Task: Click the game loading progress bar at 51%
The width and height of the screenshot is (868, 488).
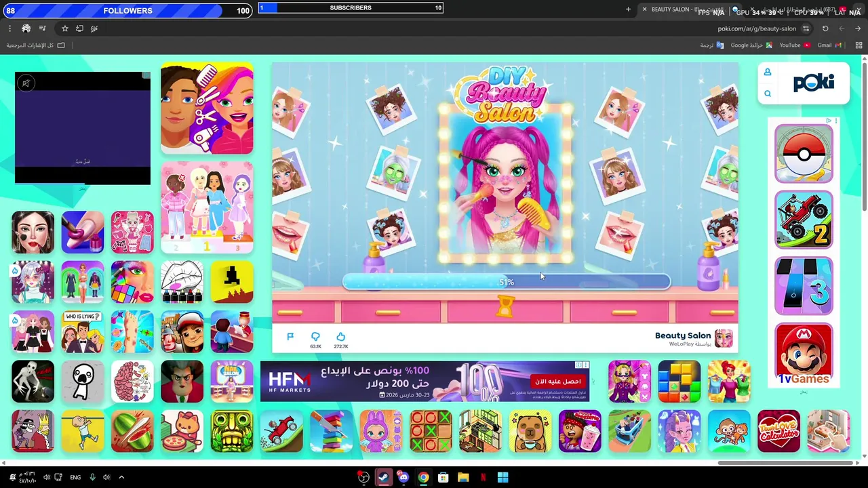Action: click(507, 282)
